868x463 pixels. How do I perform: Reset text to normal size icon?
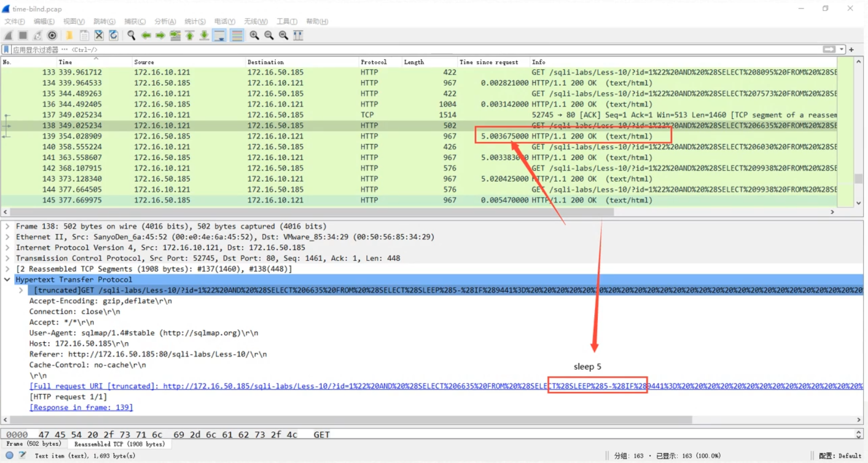pyautogui.click(x=284, y=35)
